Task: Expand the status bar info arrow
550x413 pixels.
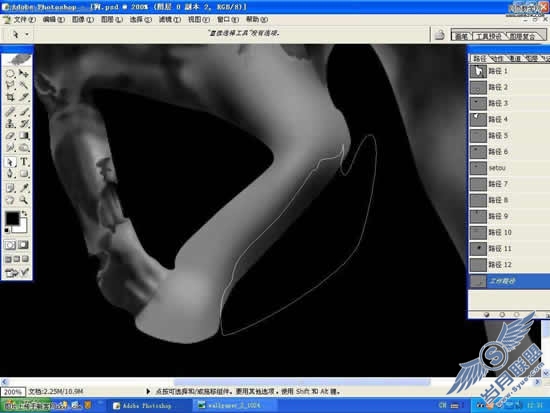Action: tap(148, 391)
